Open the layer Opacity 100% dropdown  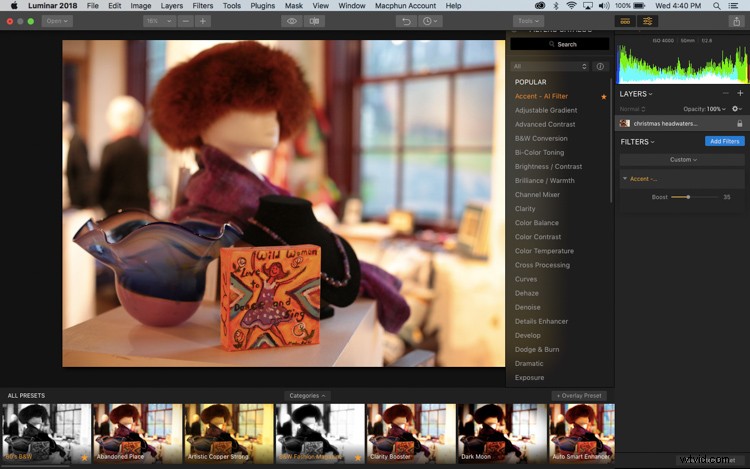click(704, 109)
